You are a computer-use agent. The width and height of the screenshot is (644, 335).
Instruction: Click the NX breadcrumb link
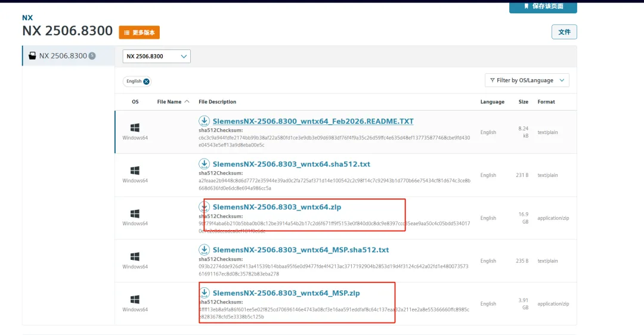pyautogui.click(x=27, y=18)
